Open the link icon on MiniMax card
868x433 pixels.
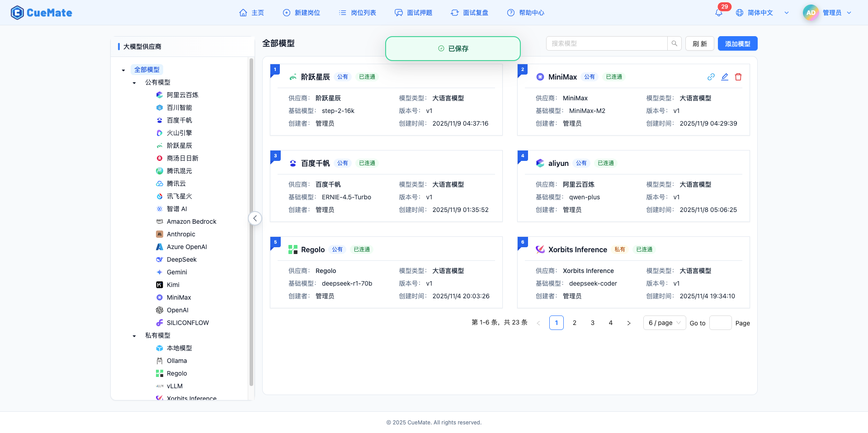coord(711,77)
